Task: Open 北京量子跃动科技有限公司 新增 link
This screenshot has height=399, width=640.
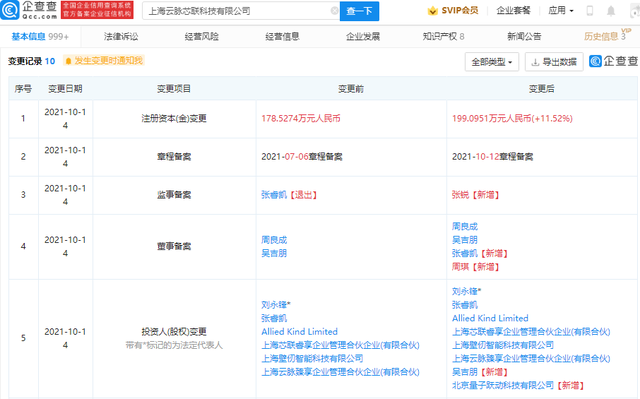Action: [x=503, y=385]
